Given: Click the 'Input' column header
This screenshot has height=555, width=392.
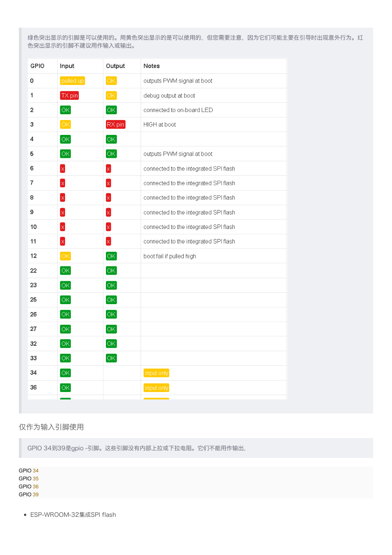Looking at the screenshot, I should coord(67,66).
